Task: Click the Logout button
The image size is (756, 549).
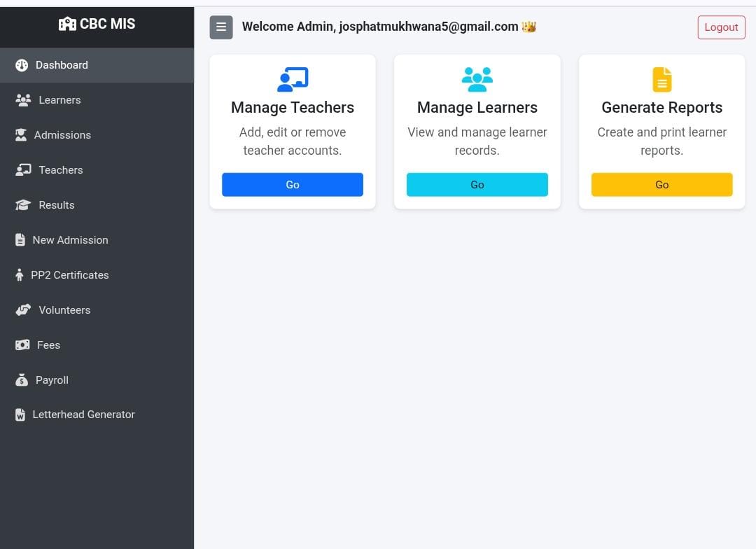Action: tap(721, 27)
